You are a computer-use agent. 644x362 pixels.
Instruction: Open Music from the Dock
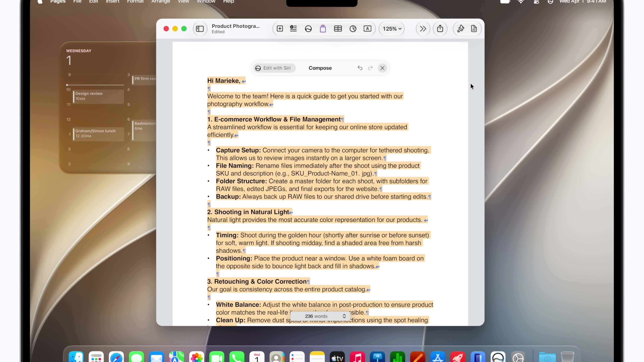(358, 357)
